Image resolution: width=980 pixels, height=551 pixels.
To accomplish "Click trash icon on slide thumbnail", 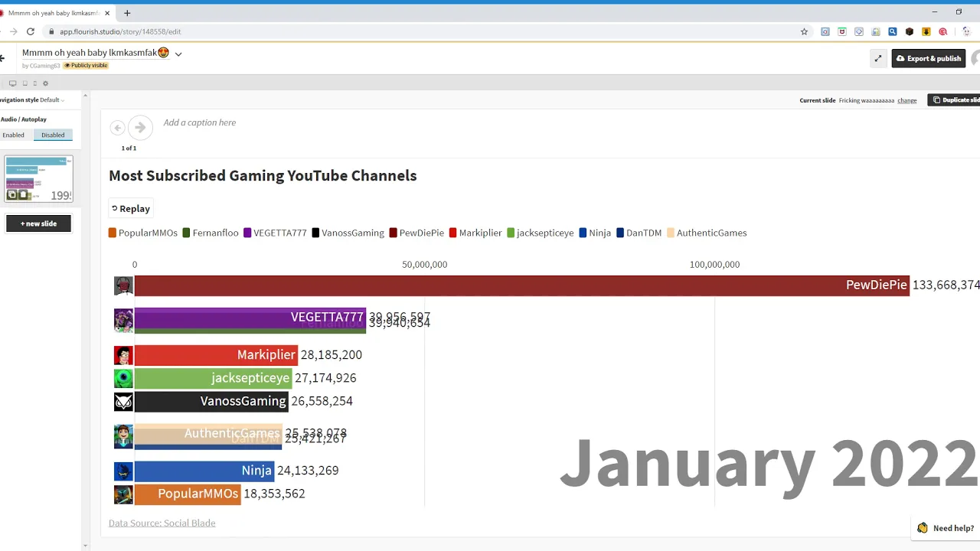I will pos(23,195).
